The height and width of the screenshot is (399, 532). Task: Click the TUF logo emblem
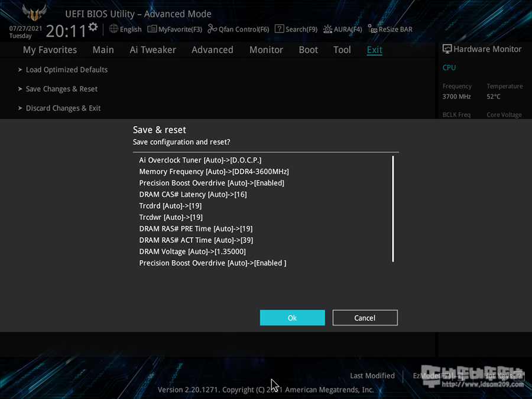[34, 13]
